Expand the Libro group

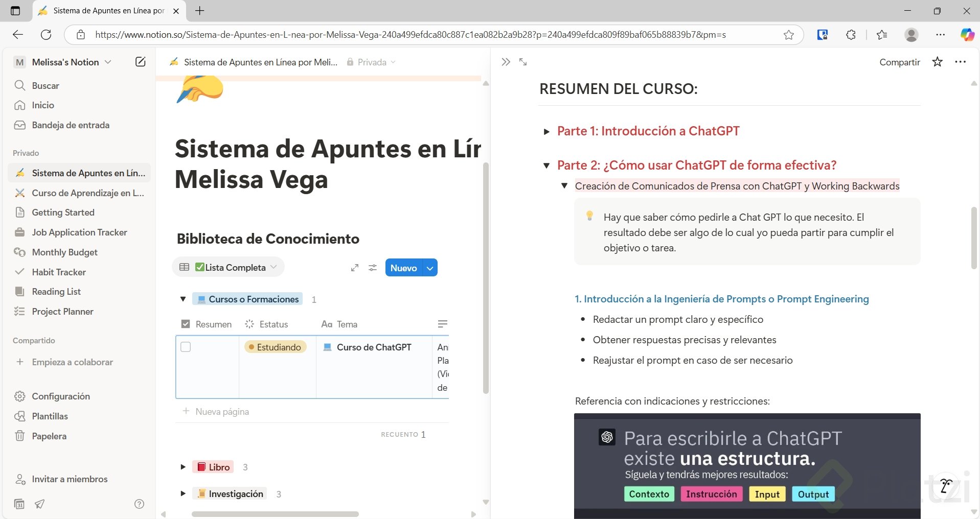point(183,467)
